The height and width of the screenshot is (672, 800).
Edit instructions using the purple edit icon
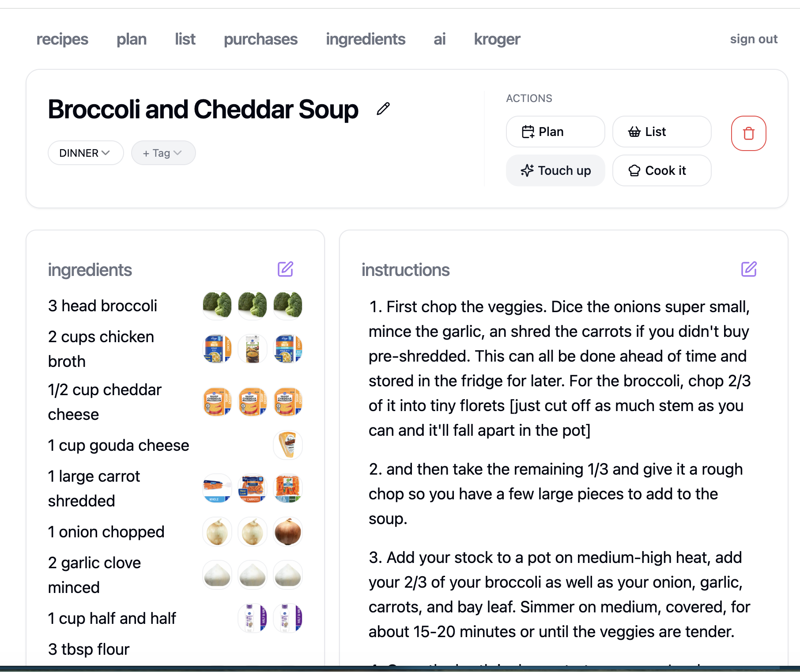pyautogui.click(x=749, y=269)
